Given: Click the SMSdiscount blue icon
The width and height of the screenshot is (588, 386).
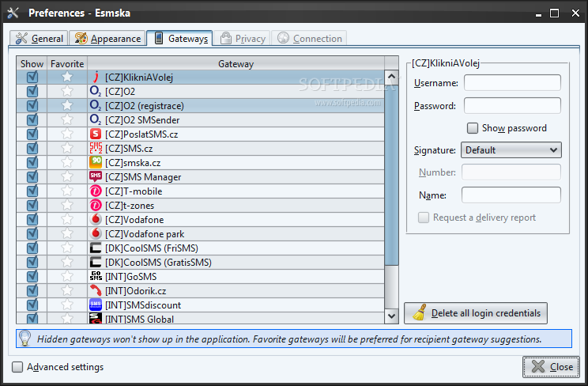Looking at the screenshot, I should tap(96, 305).
